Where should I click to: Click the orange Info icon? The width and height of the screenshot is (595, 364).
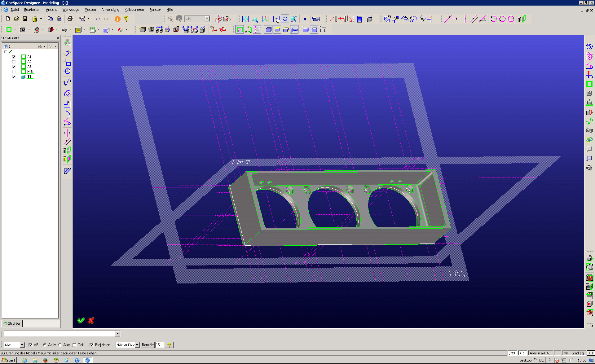pos(117,19)
